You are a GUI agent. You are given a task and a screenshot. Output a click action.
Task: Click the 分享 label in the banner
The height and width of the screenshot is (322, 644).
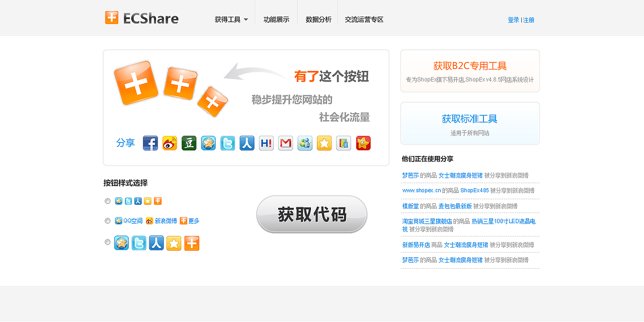(x=126, y=143)
